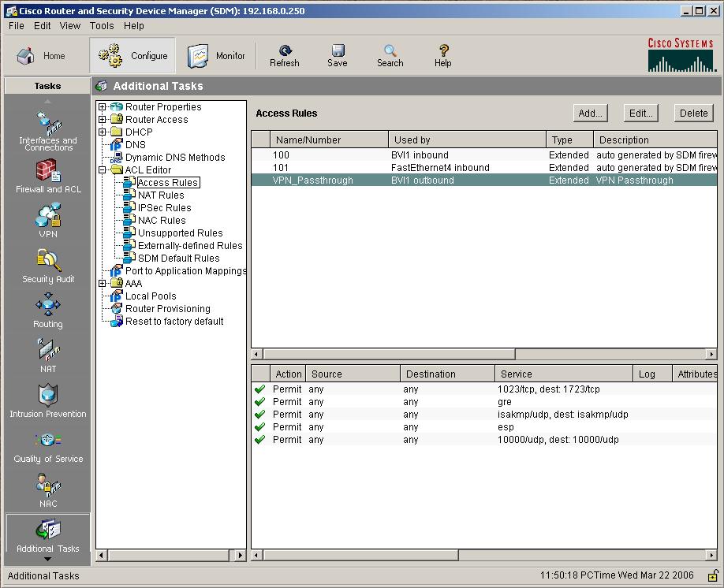Select the esp permit entry
Viewport: 724px width, 588px height.
(x=484, y=427)
